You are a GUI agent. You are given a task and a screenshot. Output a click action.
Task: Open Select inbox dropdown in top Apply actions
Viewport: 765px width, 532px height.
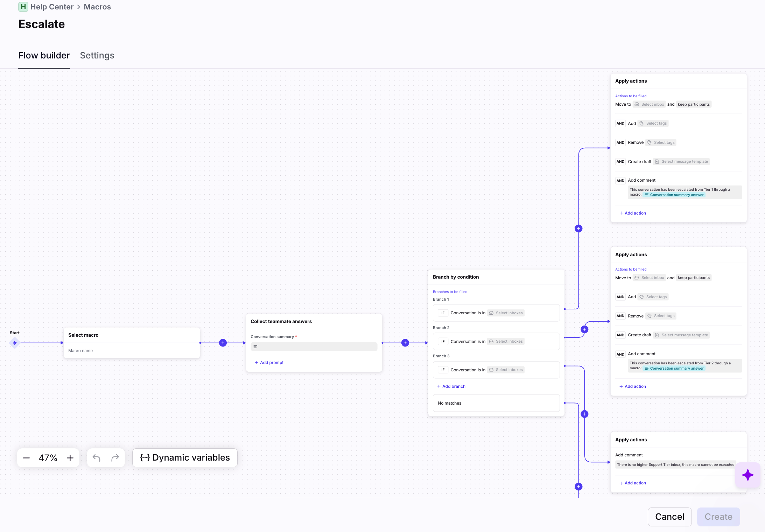pyautogui.click(x=649, y=104)
